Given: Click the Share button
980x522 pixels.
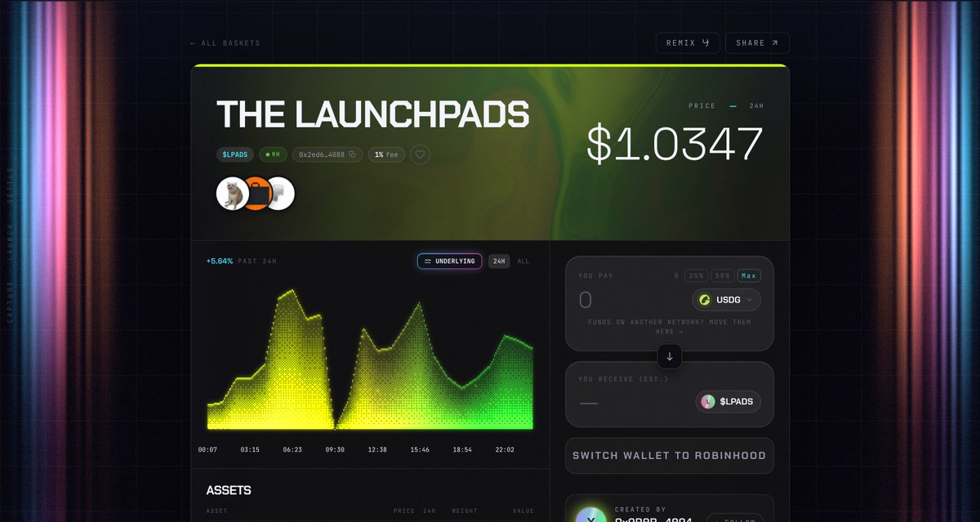Looking at the screenshot, I should point(757,43).
